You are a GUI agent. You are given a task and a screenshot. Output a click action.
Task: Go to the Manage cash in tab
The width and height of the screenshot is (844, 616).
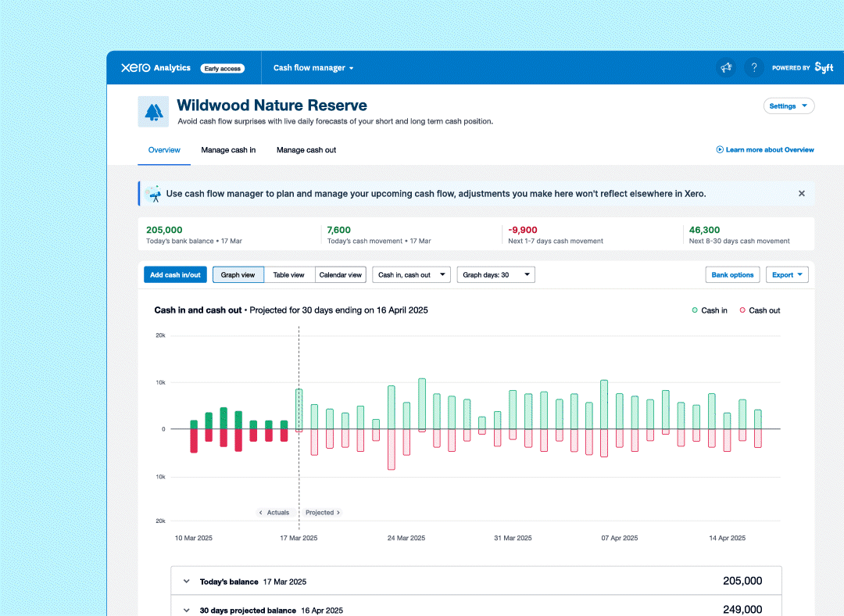coord(228,150)
